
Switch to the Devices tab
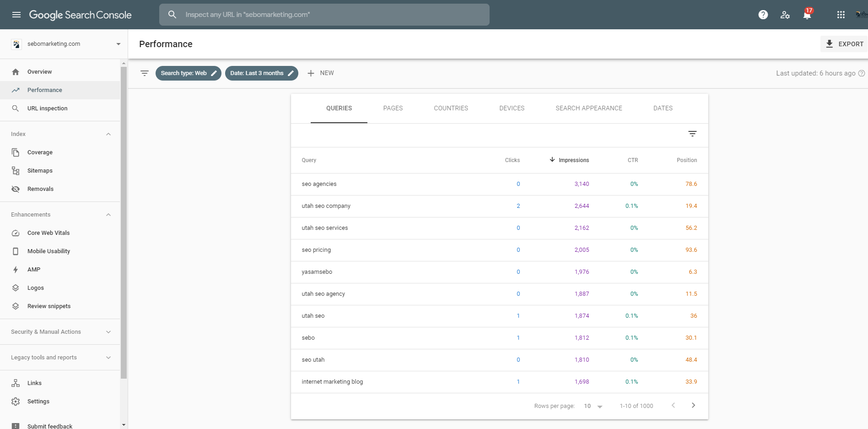click(x=512, y=109)
